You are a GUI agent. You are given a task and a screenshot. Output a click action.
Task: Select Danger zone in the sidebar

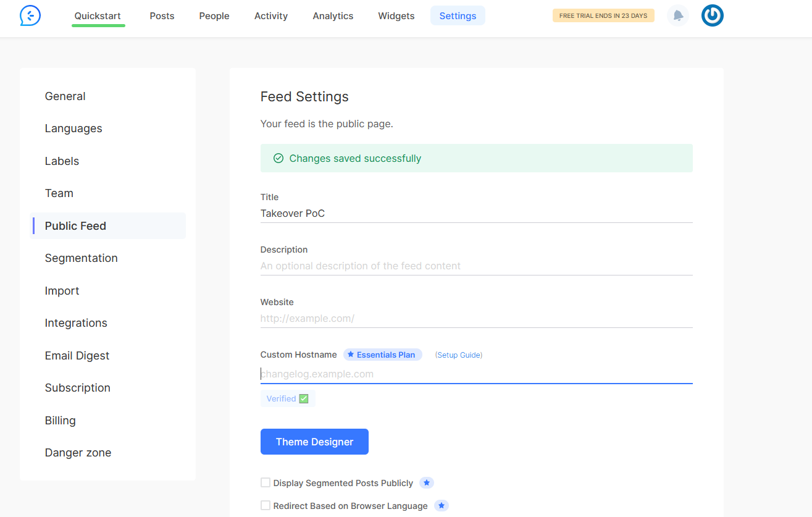[x=78, y=452]
